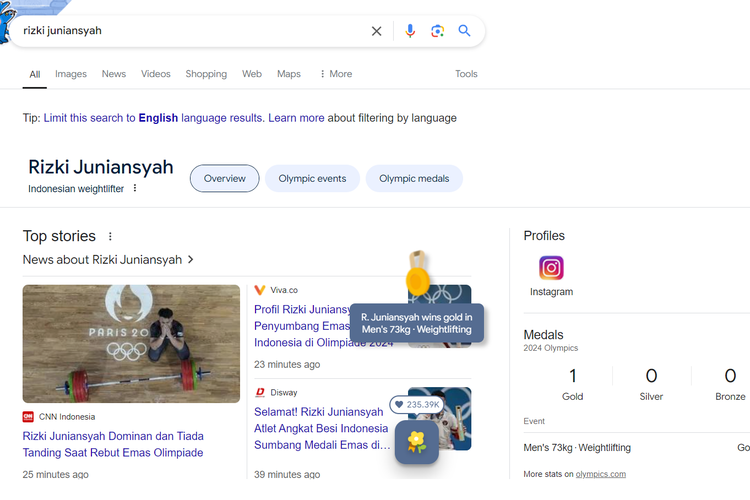Clear the search box with X icon
The width and height of the screenshot is (750, 500).
click(377, 31)
